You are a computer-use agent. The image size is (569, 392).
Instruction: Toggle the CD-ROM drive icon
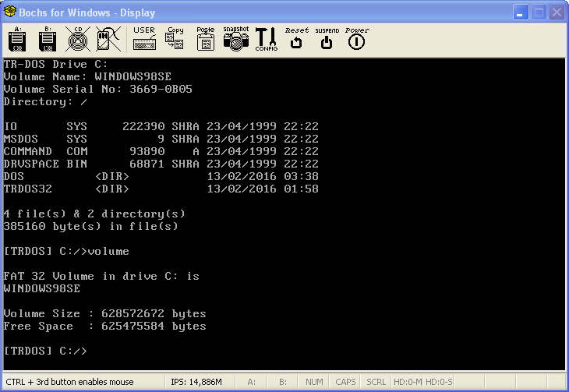click(77, 38)
